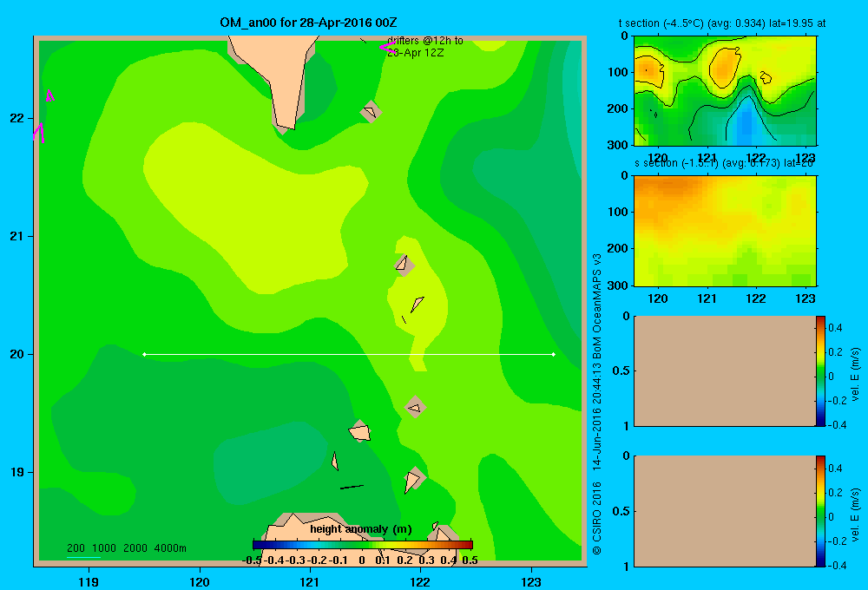Click the left endpoint of the white section line
The height and width of the screenshot is (590, 868).
(x=144, y=354)
